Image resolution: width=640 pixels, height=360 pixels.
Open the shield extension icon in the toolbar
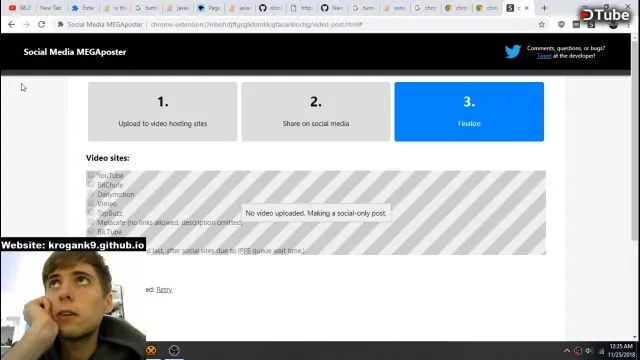click(x=561, y=24)
